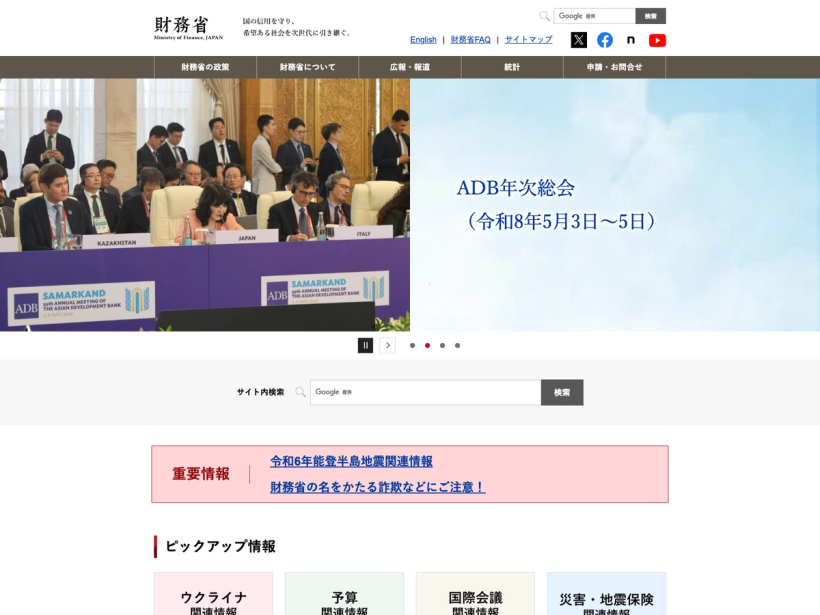Select the fourth carousel dot
Screen dimensions: 820x615
(458, 346)
